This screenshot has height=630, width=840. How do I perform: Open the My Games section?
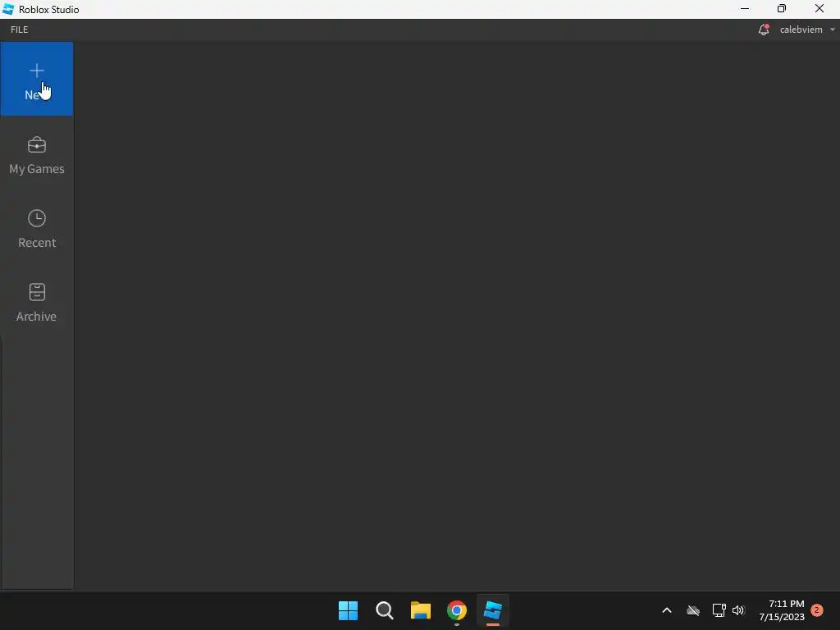(36, 155)
